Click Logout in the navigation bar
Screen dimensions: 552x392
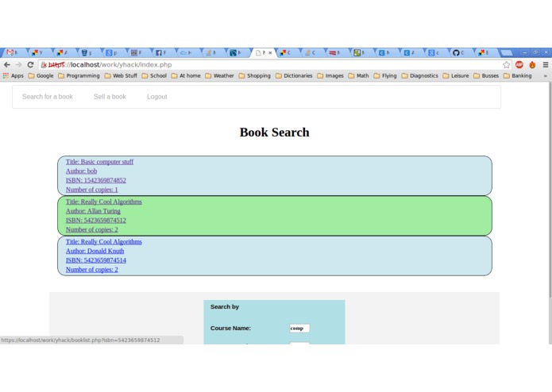(157, 97)
